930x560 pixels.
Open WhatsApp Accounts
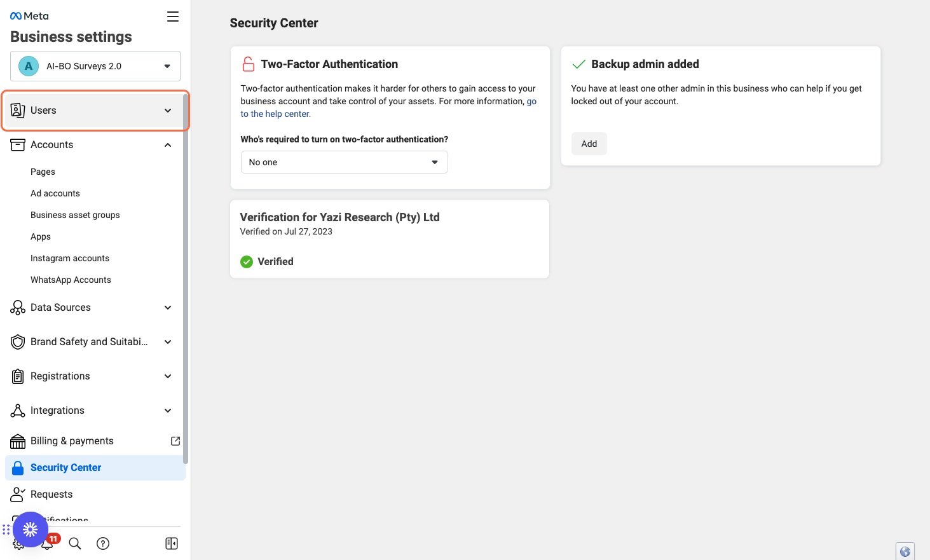[71, 280]
